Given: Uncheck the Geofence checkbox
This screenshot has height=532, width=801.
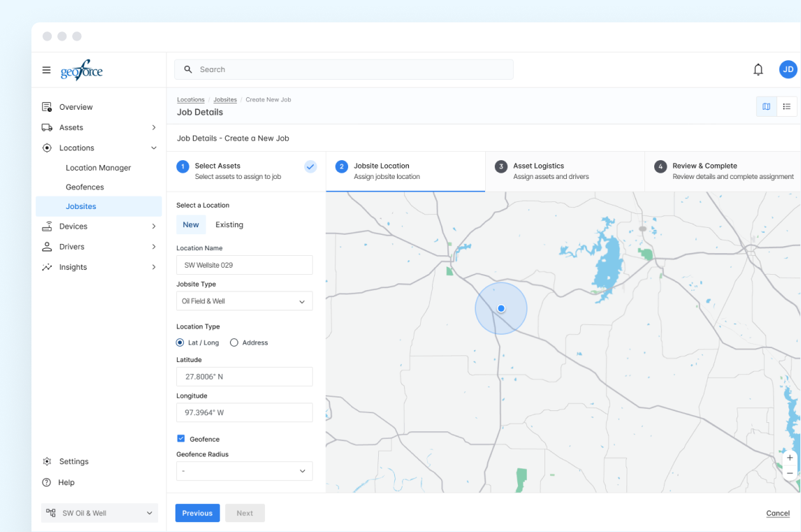Looking at the screenshot, I should [x=181, y=439].
